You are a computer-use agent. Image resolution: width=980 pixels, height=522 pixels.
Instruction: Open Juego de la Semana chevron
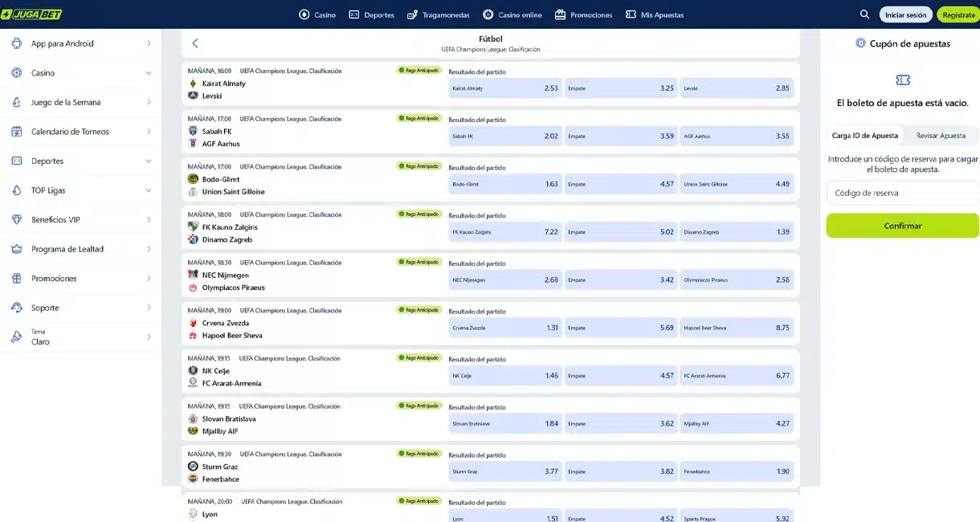149,102
